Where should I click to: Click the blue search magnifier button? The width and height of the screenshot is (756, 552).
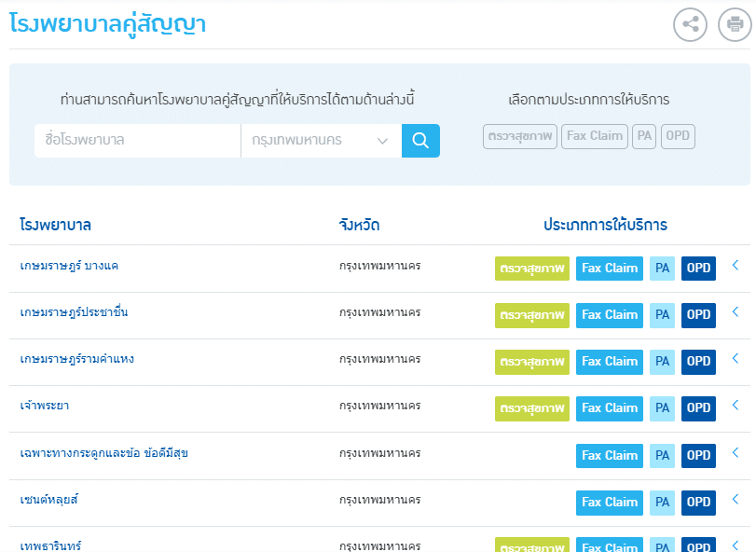(x=420, y=141)
